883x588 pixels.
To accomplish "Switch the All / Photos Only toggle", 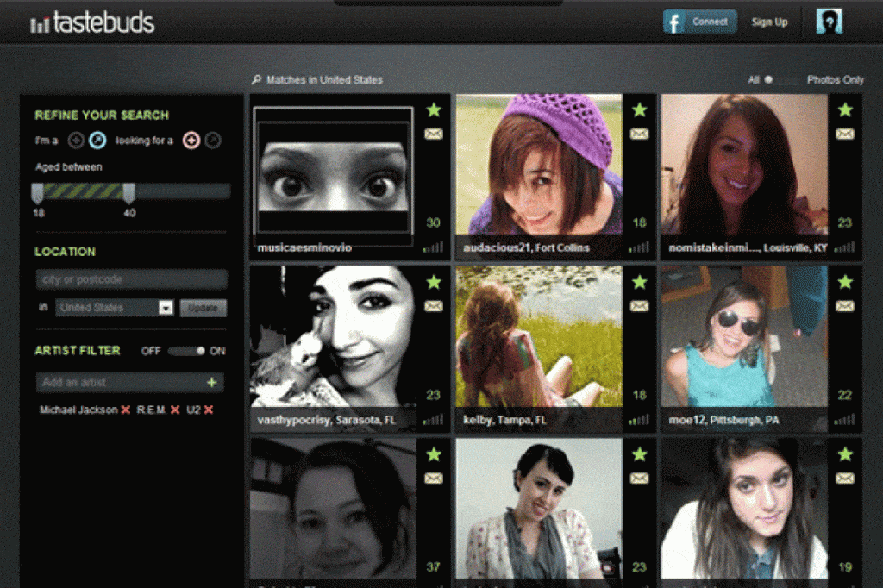I will tap(781, 80).
